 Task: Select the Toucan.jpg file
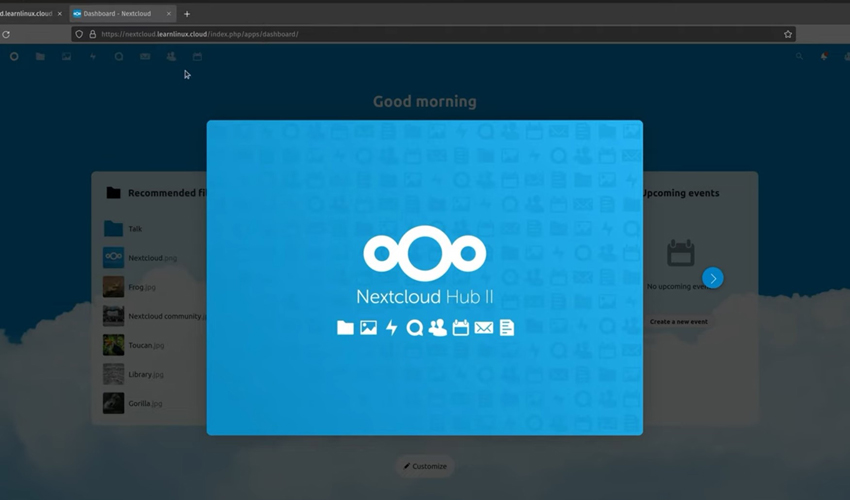coord(145,345)
